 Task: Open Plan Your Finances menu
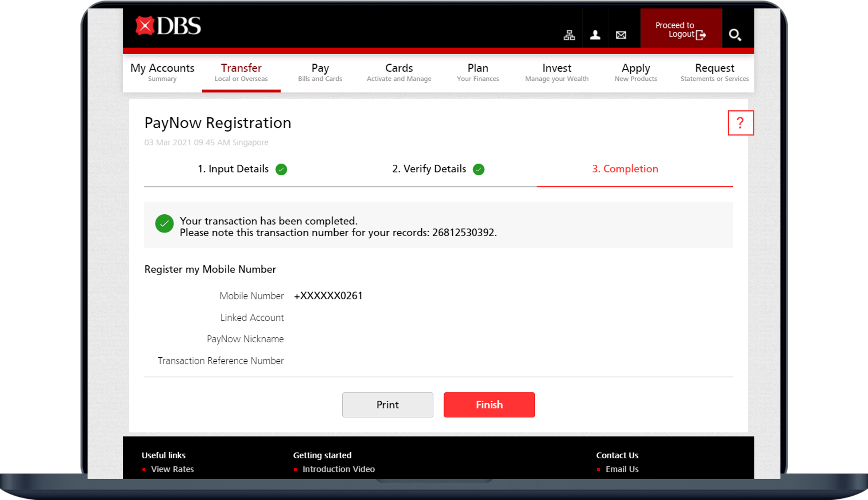[x=478, y=72]
